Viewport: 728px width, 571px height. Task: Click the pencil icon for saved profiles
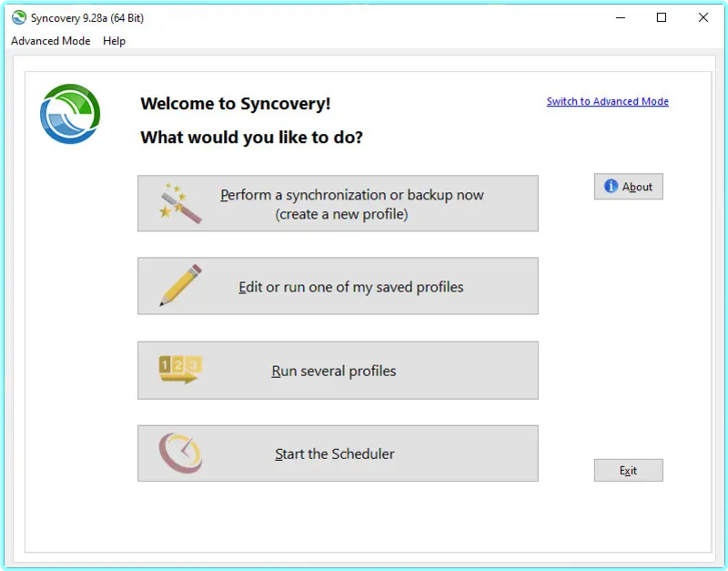(x=180, y=285)
